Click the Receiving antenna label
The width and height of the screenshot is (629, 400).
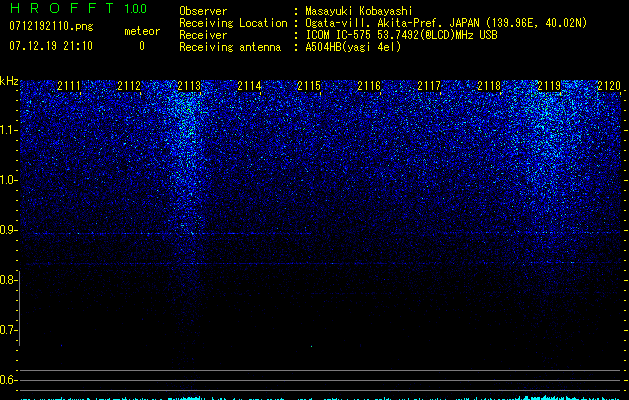(230, 47)
